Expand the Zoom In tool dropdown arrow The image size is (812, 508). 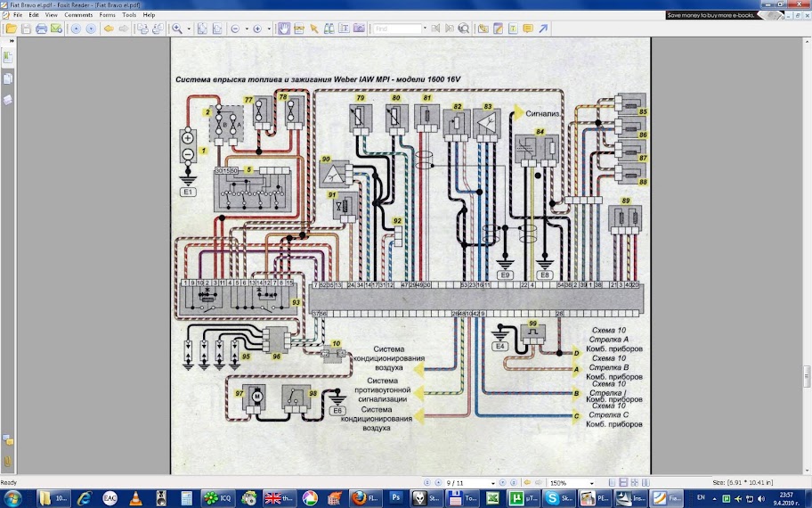coord(189,29)
